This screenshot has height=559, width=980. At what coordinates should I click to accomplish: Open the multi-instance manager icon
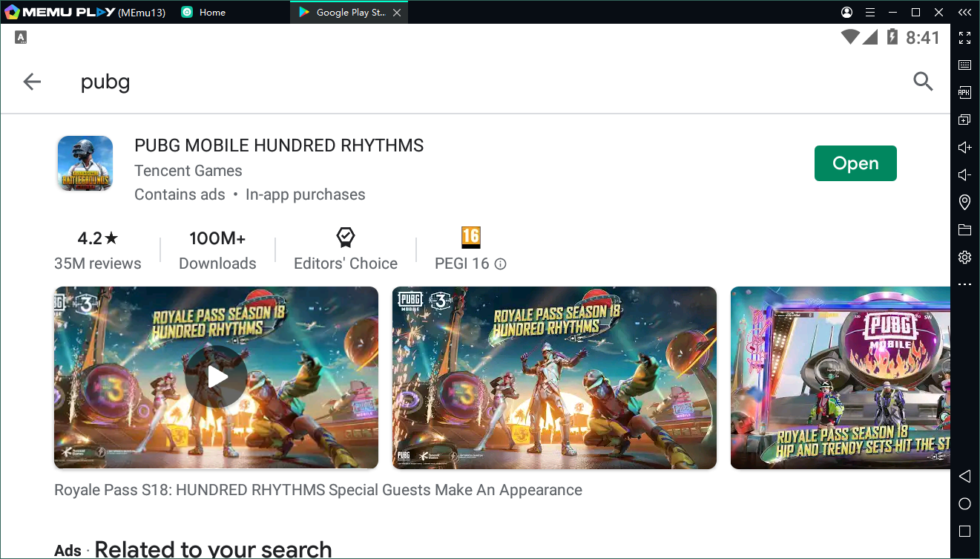coord(964,120)
